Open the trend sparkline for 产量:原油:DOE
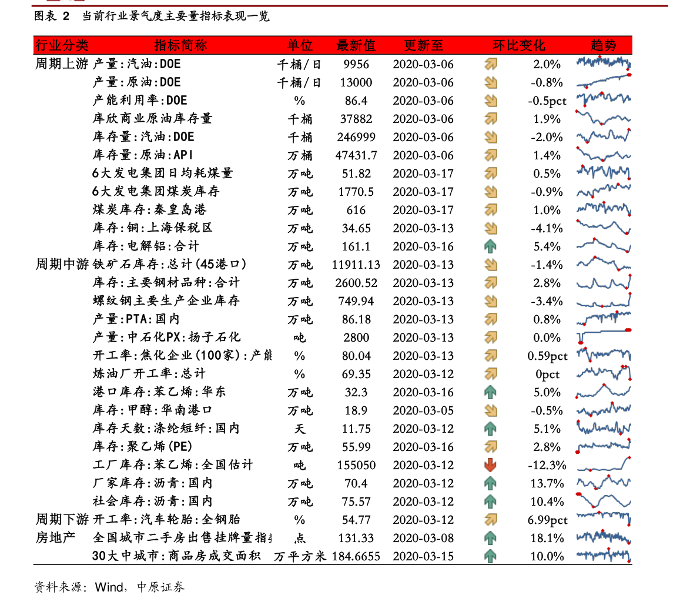The image size is (700, 605). point(604,81)
